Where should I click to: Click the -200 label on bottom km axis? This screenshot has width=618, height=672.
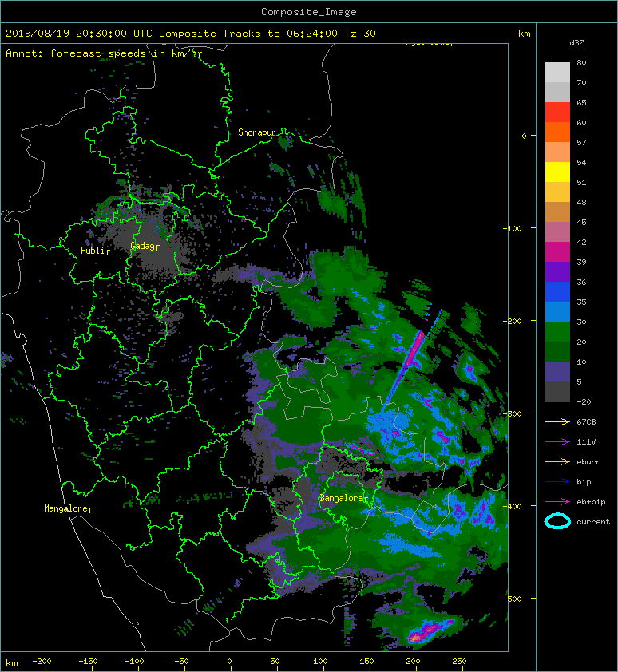click(x=42, y=662)
